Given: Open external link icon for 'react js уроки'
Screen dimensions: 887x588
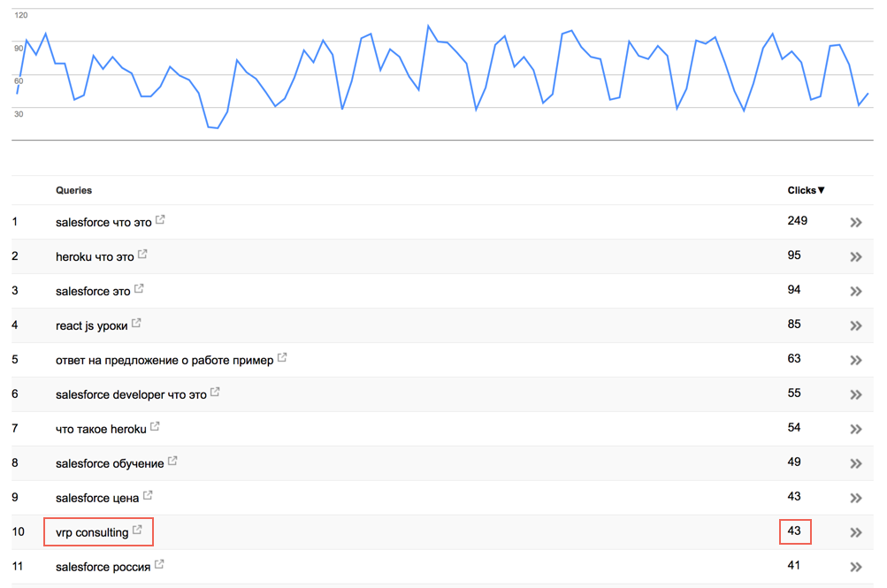Looking at the screenshot, I should (x=136, y=323).
